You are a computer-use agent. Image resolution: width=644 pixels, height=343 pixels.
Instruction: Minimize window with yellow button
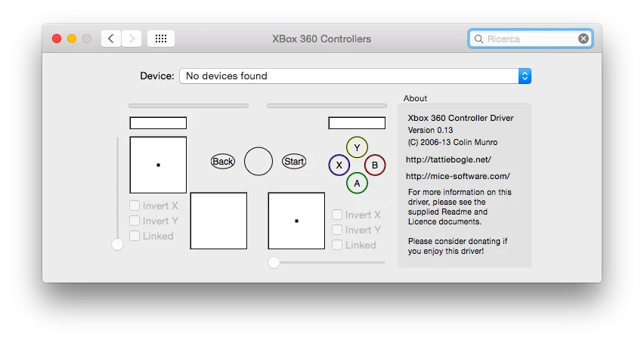72,39
